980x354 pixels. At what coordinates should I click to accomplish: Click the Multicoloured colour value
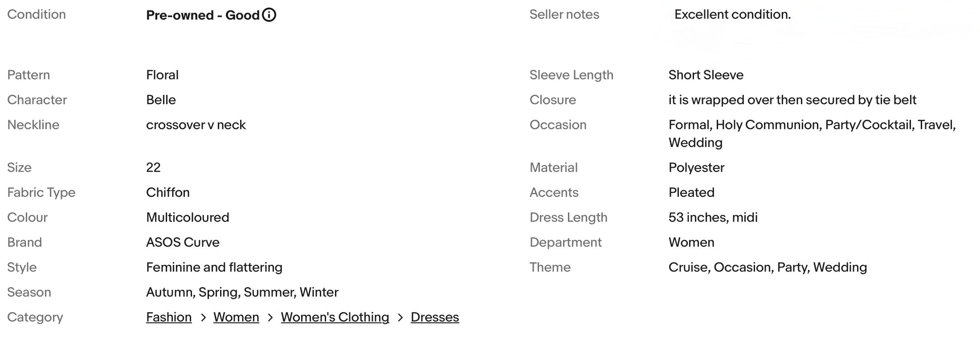click(x=187, y=218)
